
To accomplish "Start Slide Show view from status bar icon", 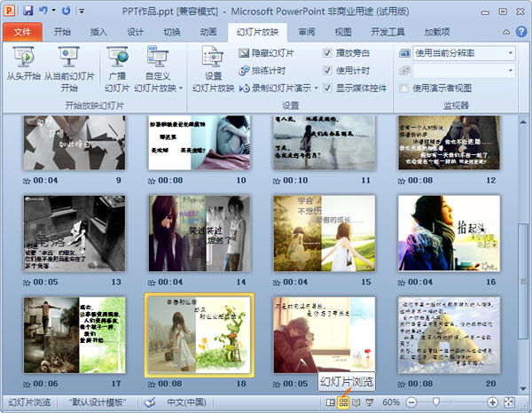I will point(370,402).
